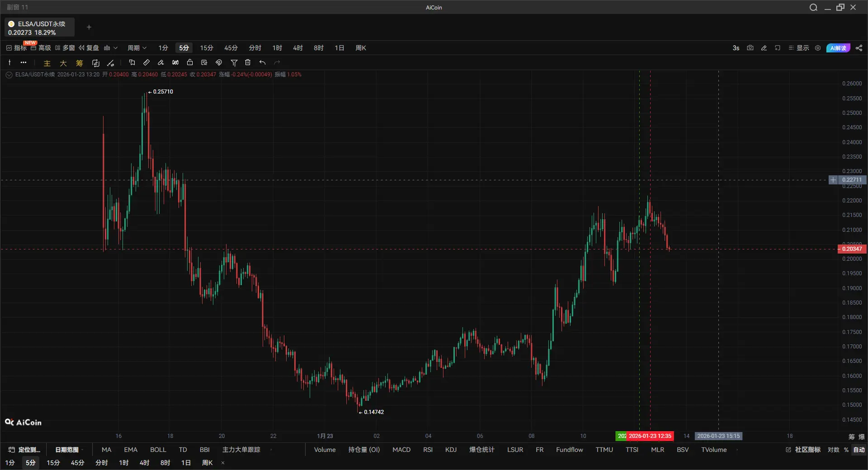868x470 pixels.
Task: Open 多窗 multi-window layout
Action: 65,48
